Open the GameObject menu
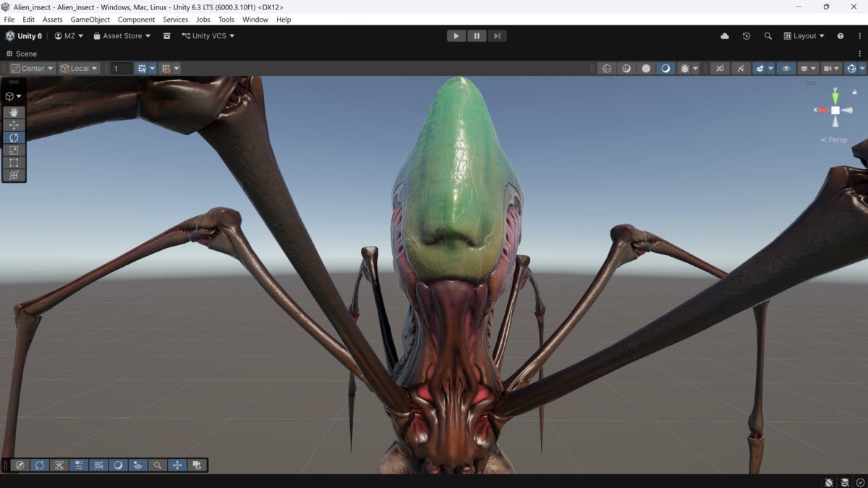Viewport: 868px width, 488px height. click(x=90, y=20)
